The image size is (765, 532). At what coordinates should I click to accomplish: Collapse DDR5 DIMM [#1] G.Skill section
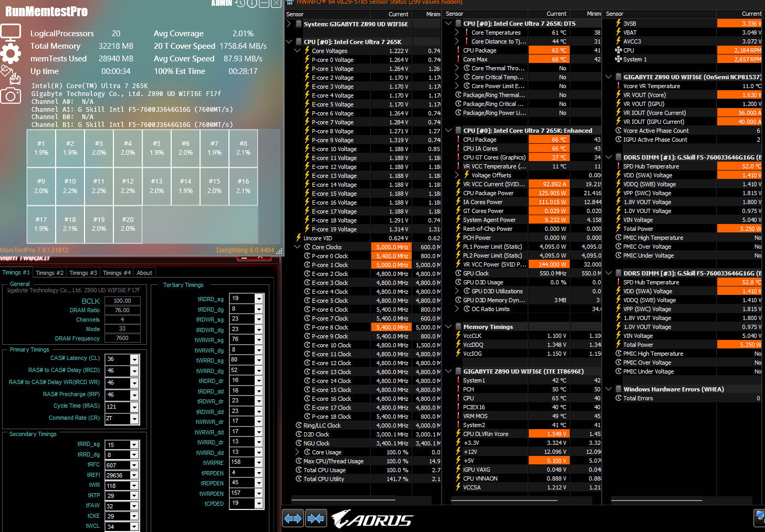(609, 157)
